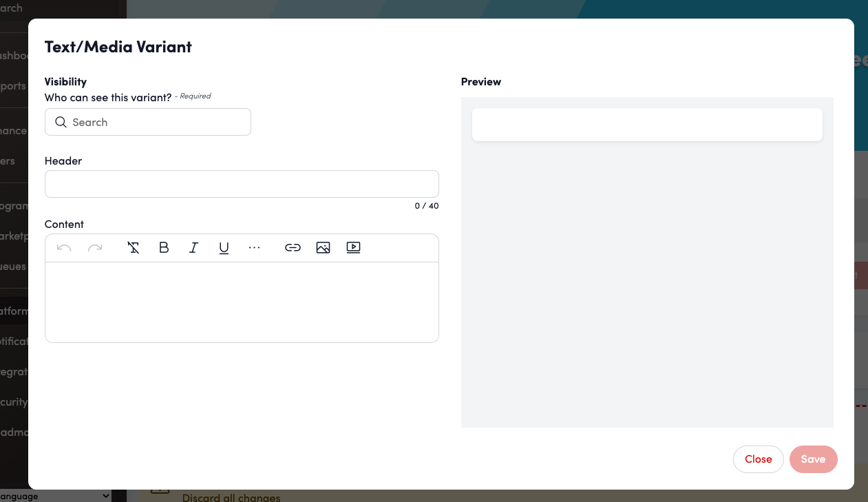This screenshot has width=868, height=502.
Task: Insert a hyperlink via link icon
Action: [x=293, y=248]
